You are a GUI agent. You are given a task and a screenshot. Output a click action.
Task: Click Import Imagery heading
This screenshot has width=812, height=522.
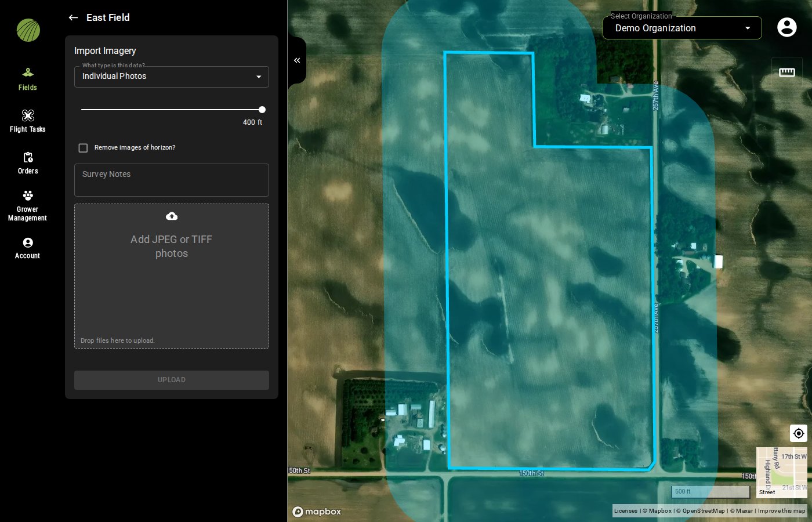(105, 51)
